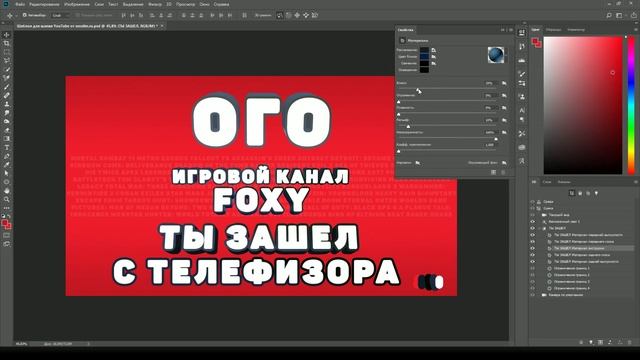Open the Edit Toolbar three-dots button
This screenshot has height=360, width=640.
7,208
